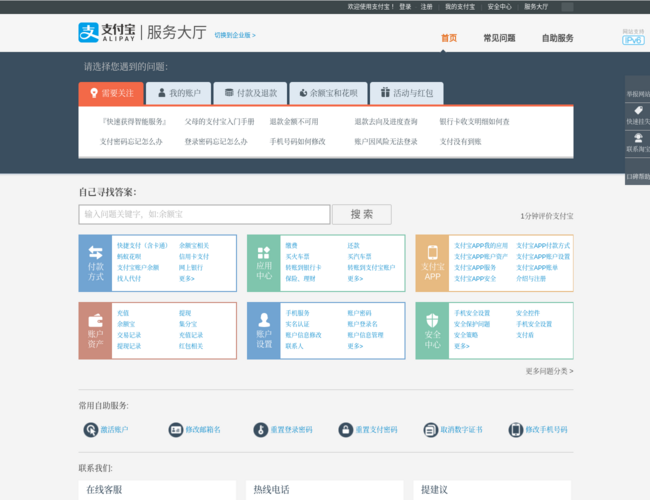This screenshot has height=500, width=650.
Task: Open the 父母的支付宝入门手册 question
Action: (x=219, y=121)
